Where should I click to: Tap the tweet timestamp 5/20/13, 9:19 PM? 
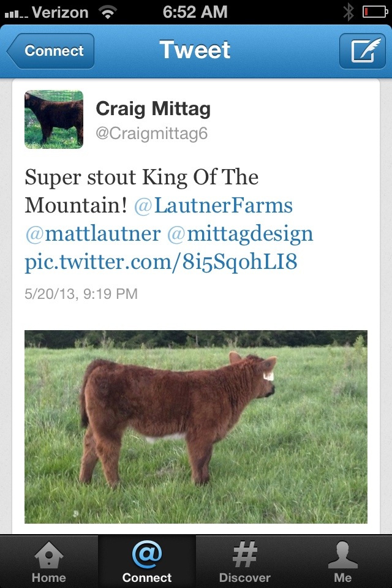81,294
